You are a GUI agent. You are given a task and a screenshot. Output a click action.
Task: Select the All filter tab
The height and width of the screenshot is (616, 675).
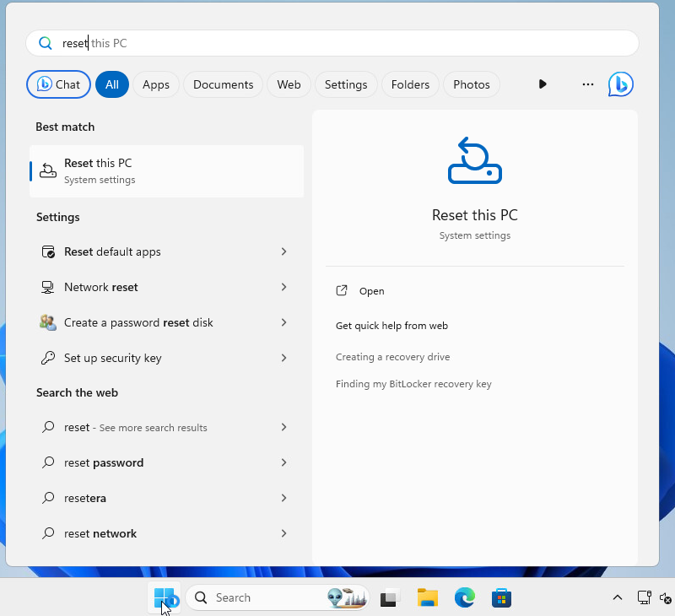pyautogui.click(x=112, y=84)
